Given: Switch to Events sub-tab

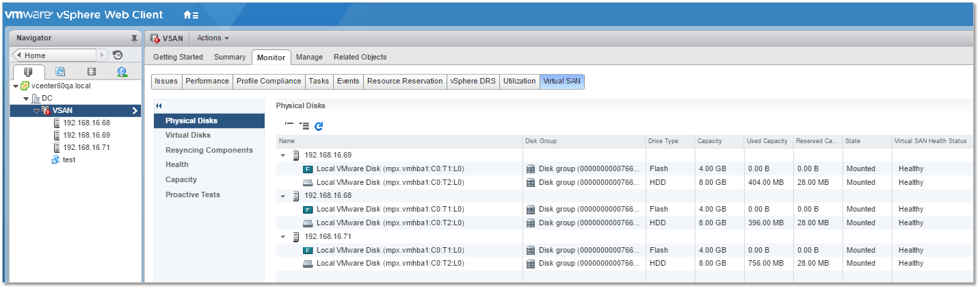Looking at the screenshot, I should 348,81.
